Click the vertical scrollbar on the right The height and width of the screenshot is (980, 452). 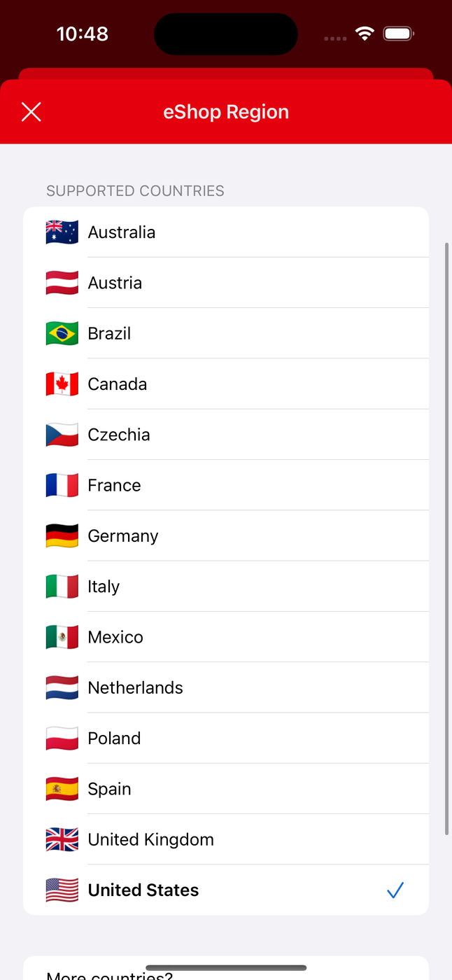click(447, 539)
